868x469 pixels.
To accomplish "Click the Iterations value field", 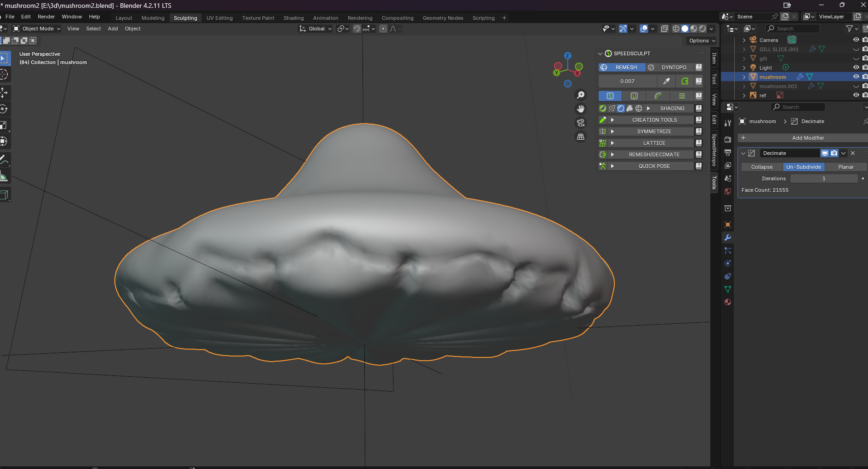I will click(824, 178).
